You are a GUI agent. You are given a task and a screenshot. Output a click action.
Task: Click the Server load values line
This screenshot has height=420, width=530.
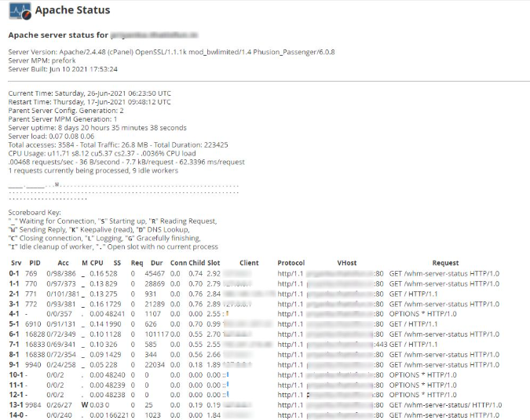(51, 136)
